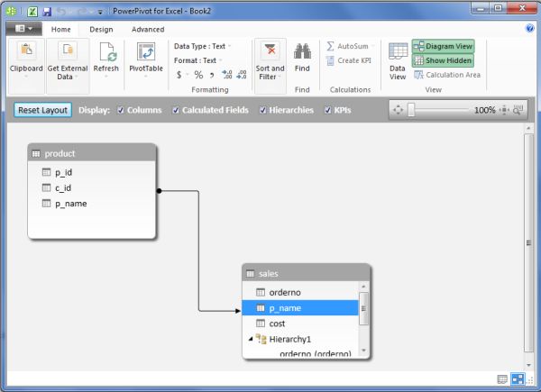541x392 pixels.
Task: Create a PivotTable via ribbon icon
Action: pos(146,51)
